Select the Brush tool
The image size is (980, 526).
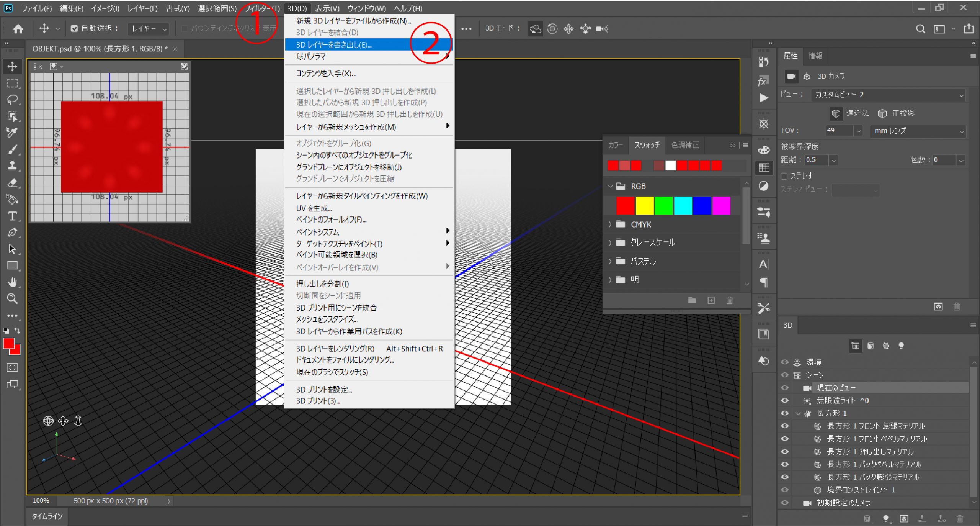[x=12, y=149]
